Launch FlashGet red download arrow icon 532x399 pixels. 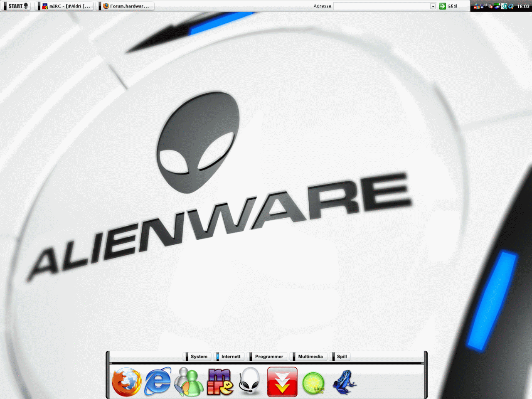pos(282,382)
